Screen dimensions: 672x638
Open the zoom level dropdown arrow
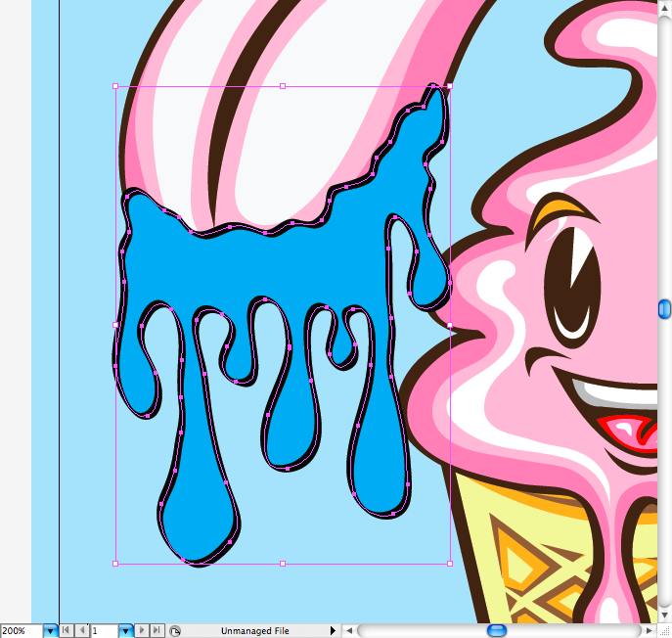pos(50,631)
